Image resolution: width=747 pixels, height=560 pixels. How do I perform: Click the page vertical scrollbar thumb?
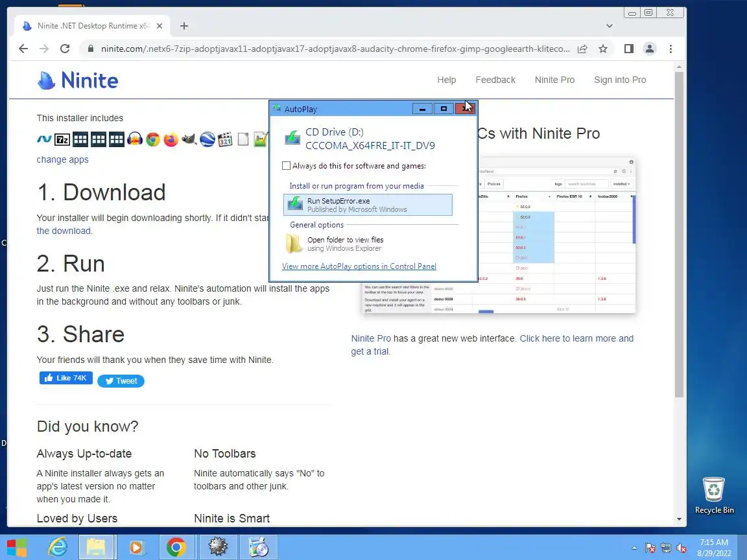(x=679, y=234)
